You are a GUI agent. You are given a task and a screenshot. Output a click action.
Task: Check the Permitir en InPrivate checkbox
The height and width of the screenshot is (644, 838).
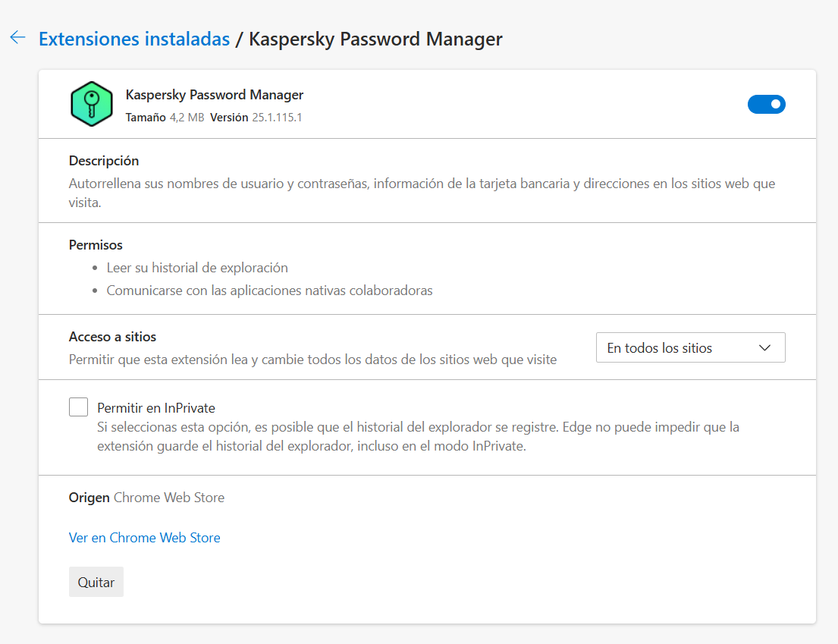[x=78, y=407]
